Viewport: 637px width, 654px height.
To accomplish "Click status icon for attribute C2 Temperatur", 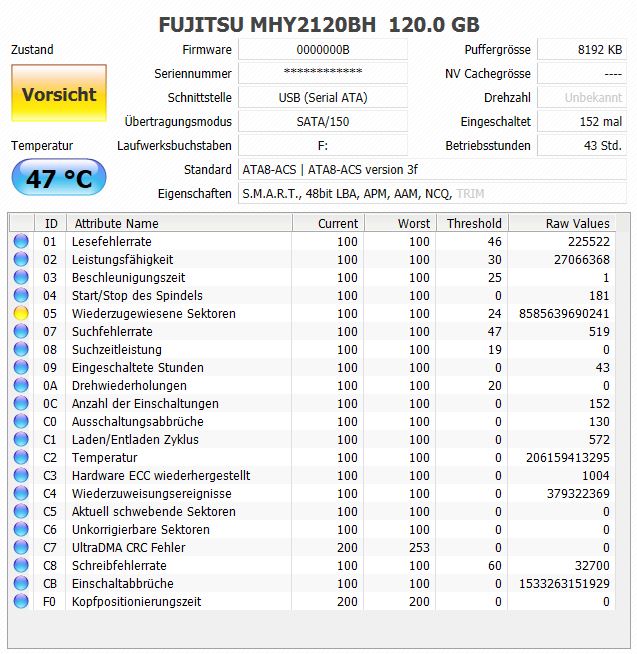I will [21, 457].
